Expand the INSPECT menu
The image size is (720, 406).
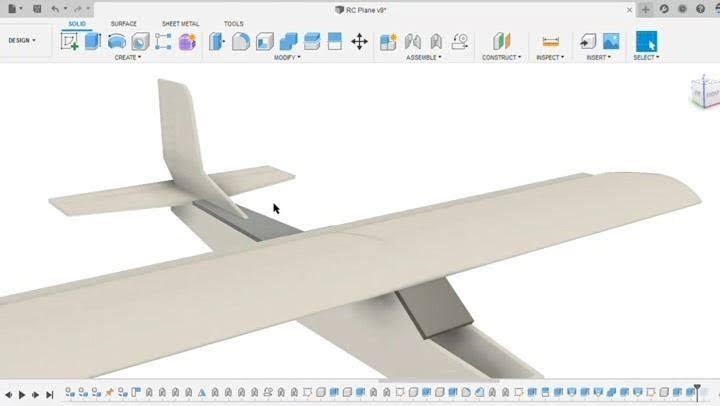pos(550,57)
